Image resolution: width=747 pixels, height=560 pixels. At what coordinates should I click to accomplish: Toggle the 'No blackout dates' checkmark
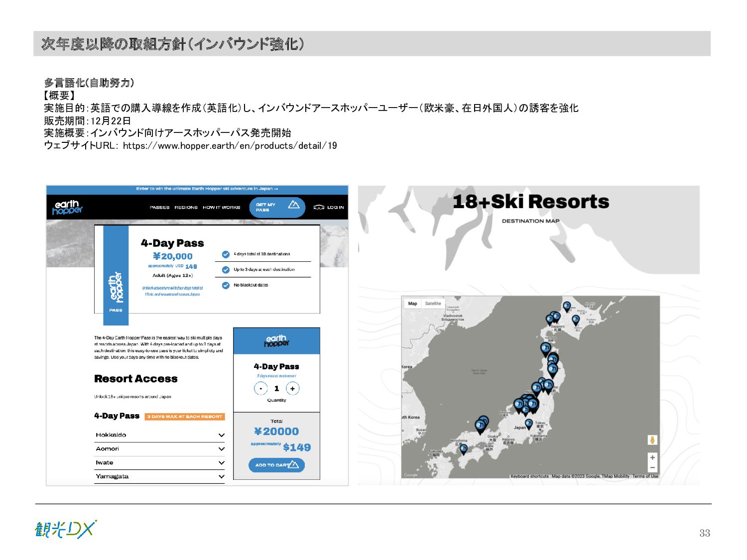point(226,285)
